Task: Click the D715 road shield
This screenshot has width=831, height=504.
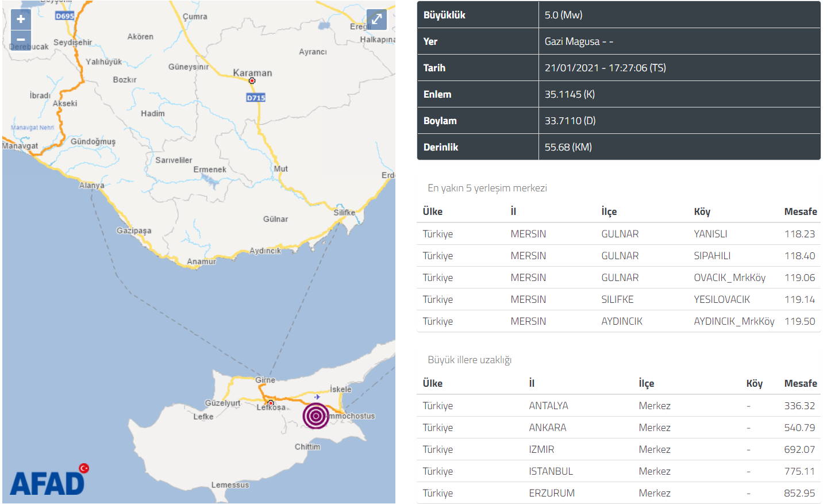Action: click(256, 98)
